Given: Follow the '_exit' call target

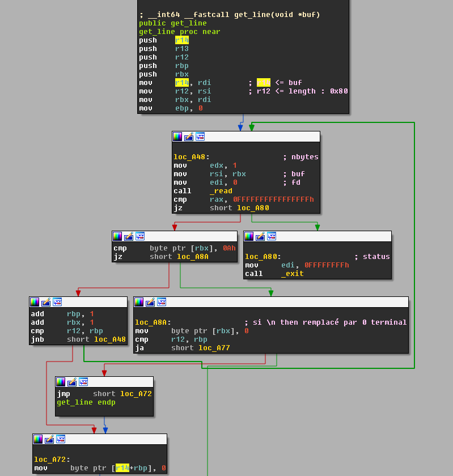Looking at the screenshot, I should (x=293, y=274).
